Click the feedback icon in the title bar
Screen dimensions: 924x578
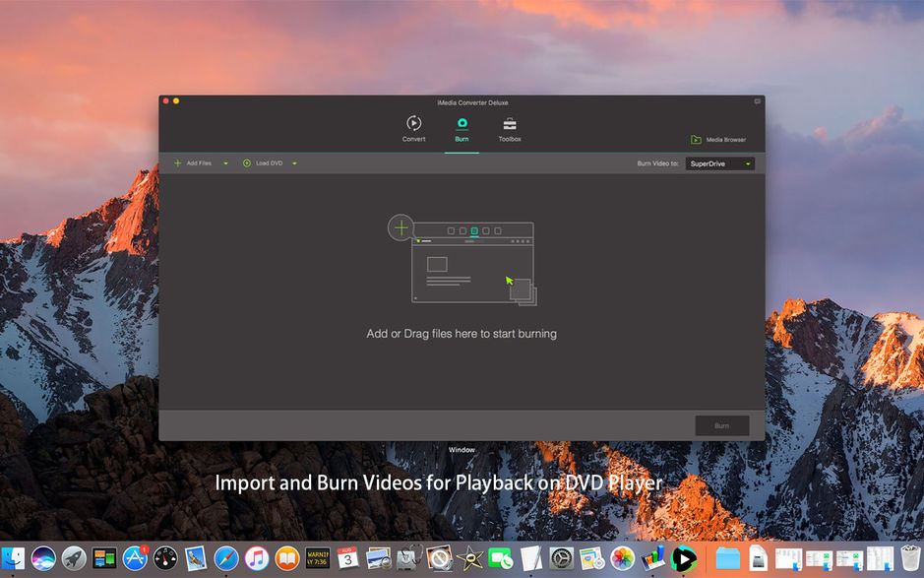[x=756, y=101]
